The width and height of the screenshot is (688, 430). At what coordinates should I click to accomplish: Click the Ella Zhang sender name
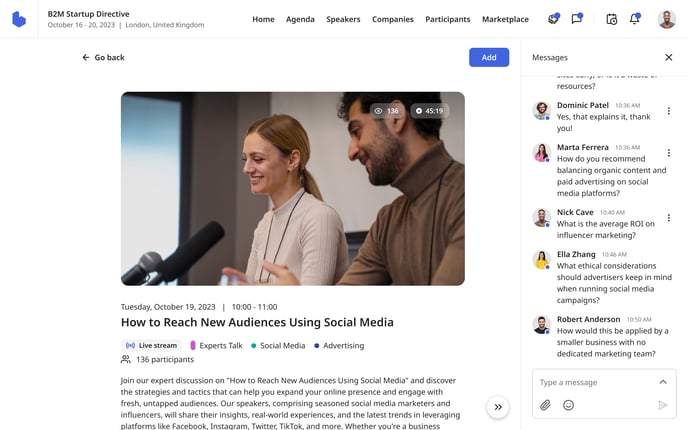click(576, 254)
